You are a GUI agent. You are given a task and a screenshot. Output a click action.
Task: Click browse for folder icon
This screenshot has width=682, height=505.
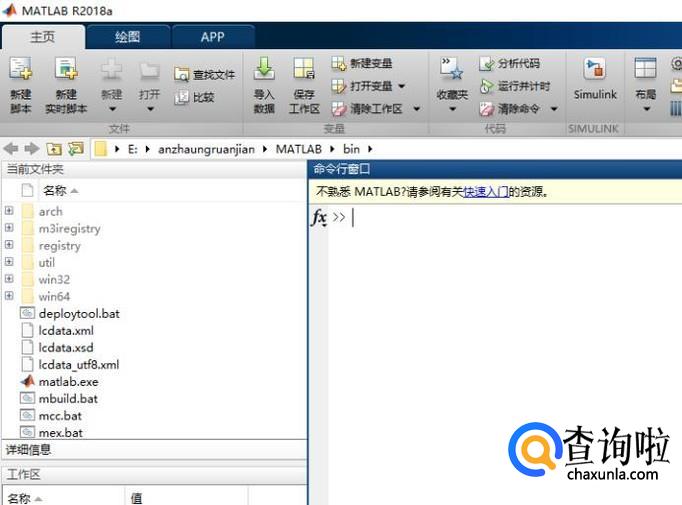[x=76, y=149]
